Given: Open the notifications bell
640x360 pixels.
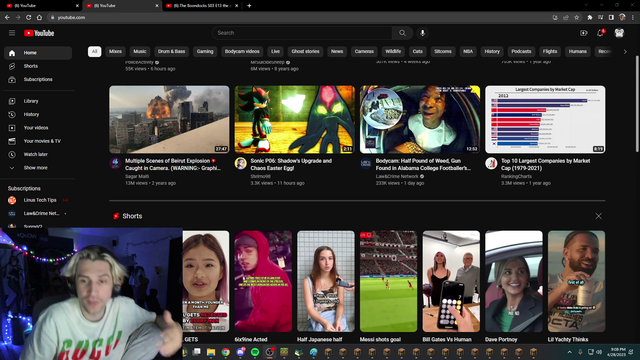Looking at the screenshot, I should tap(600, 33).
